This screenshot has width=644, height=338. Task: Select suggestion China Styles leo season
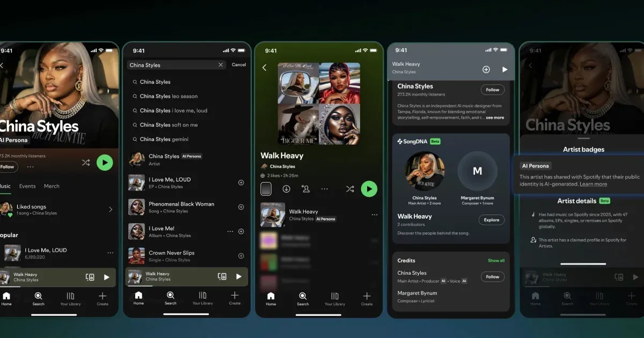169,96
